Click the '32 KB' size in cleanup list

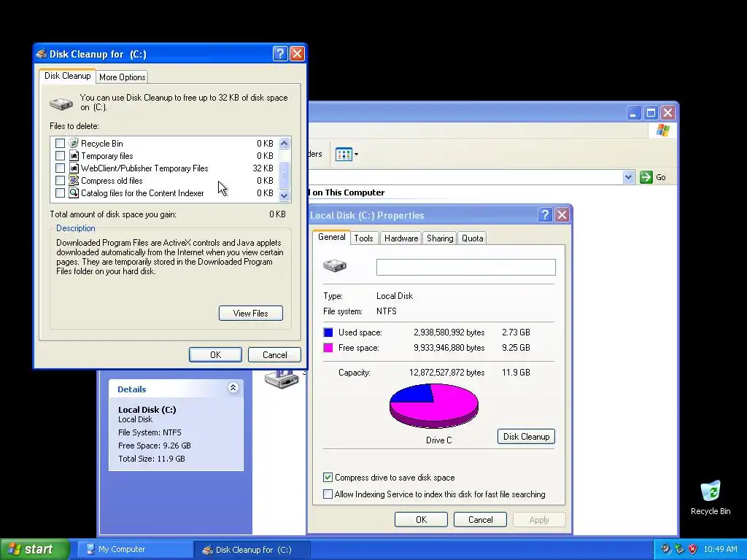(263, 168)
